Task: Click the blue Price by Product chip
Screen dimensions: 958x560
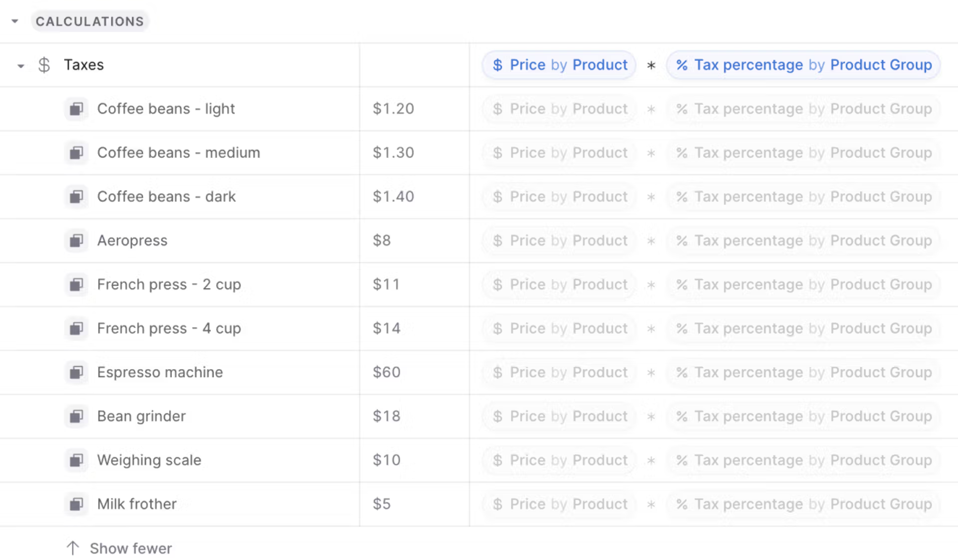Action: (559, 65)
